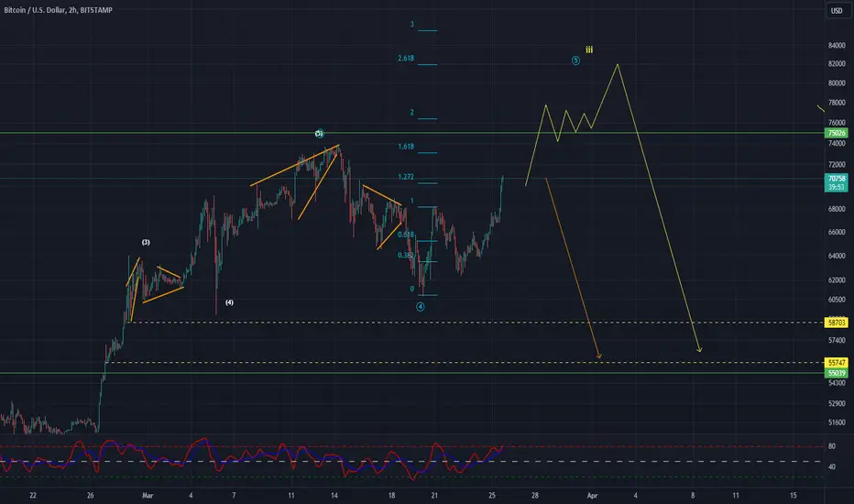
Task: Click the 62000 price axis value
Action: tap(837, 280)
